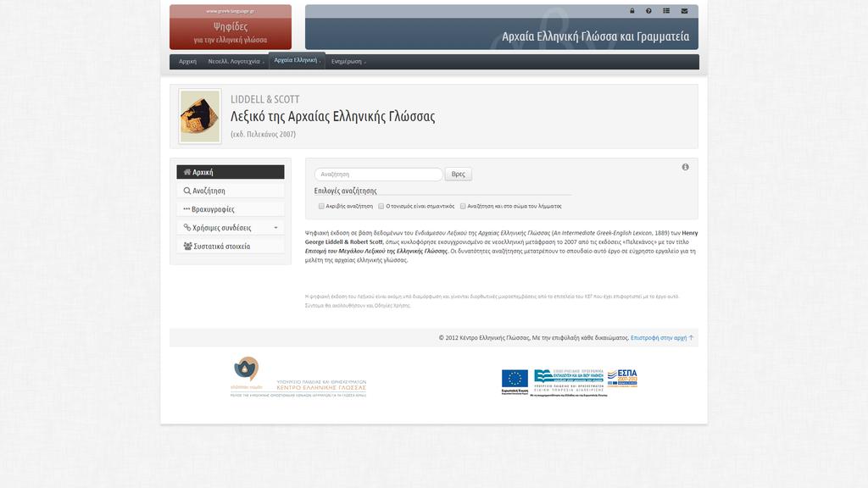The height and width of the screenshot is (488, 868).
Task: Click the Βρες search button
Action: pos(459,175)
